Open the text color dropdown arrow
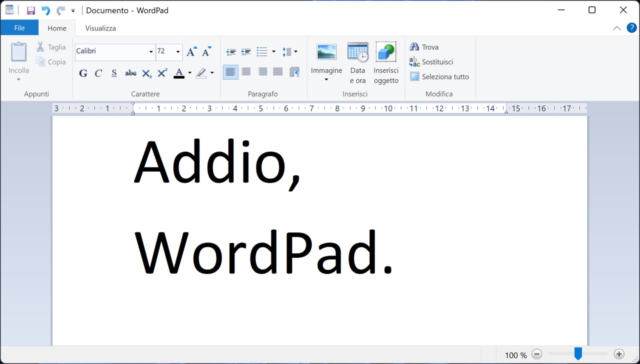 pyautogui.click(x=189, y=73)
